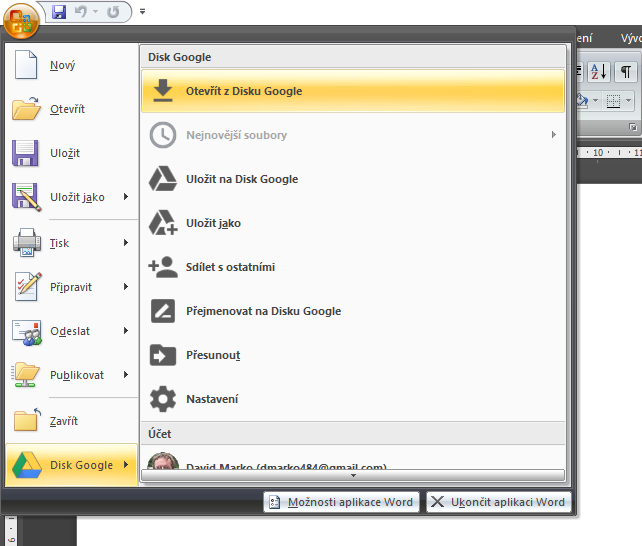This screenshot has width=642, height=546.
Task: Click the David Marko account avatar
Action: pos(163,461)
